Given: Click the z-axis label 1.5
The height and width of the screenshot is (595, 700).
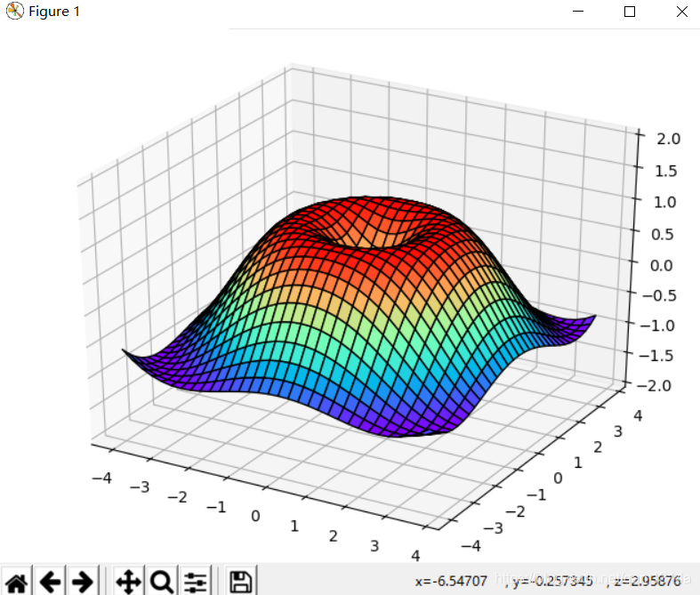Looking at the screenshot, I should pyautogui.click(x=665, y=171).
